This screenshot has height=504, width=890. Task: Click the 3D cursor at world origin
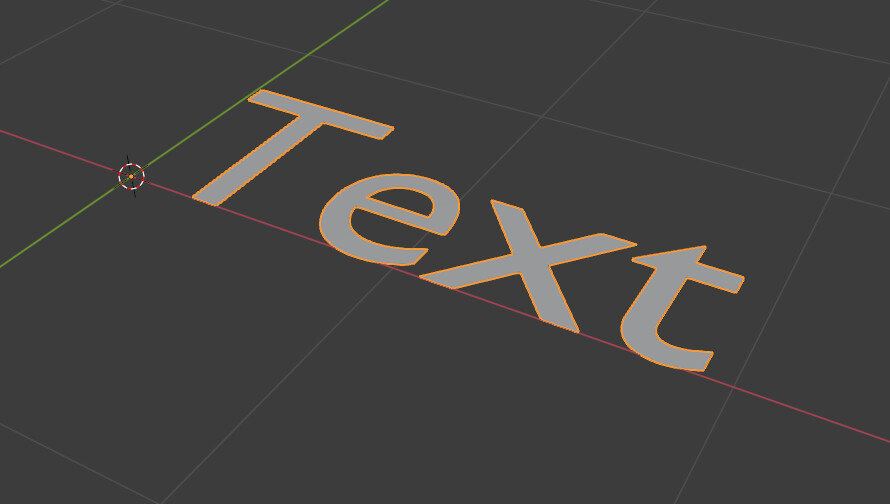(x=131, y=177)
